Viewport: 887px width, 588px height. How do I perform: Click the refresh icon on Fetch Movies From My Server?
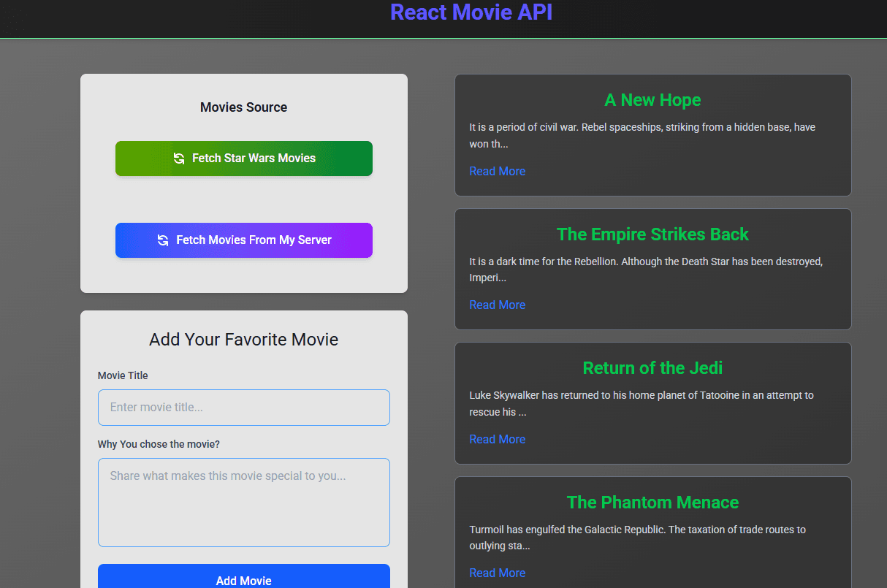(163, 240)
